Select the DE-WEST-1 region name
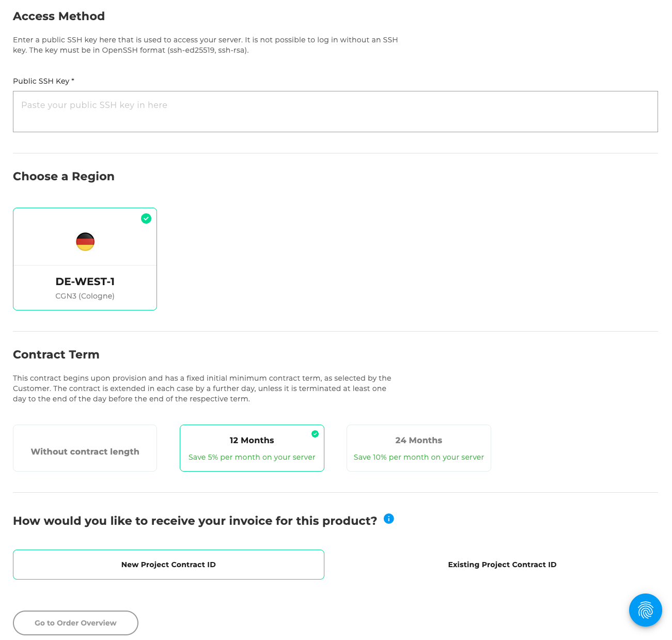This screenshot has width=672, height=640. pyautogui.click(x=85, y=282)
